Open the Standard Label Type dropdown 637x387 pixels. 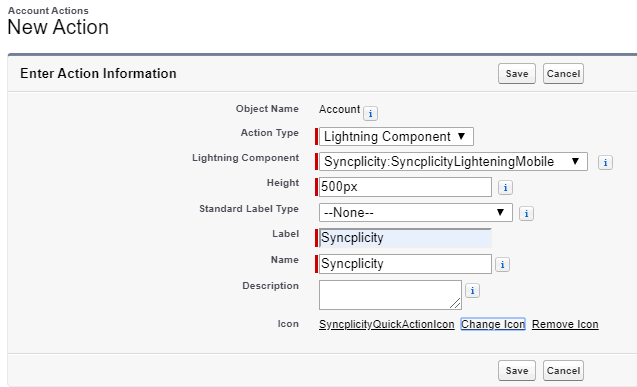point(416,212)
